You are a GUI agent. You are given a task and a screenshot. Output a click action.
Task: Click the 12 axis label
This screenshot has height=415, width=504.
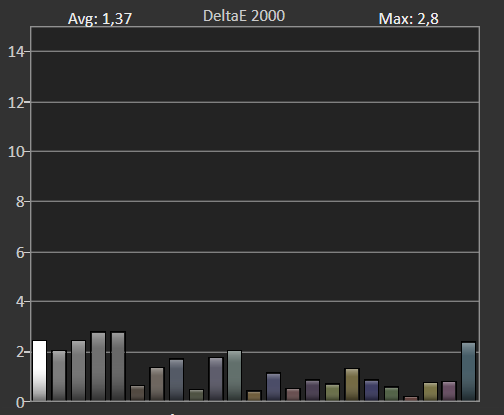pyautogui.click(x=16, y=103)
